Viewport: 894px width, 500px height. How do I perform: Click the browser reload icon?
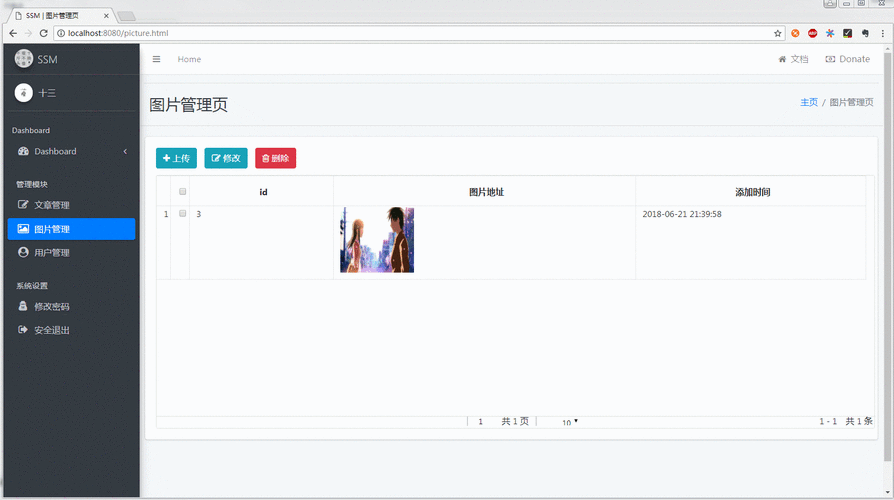[x=43, y=33]
